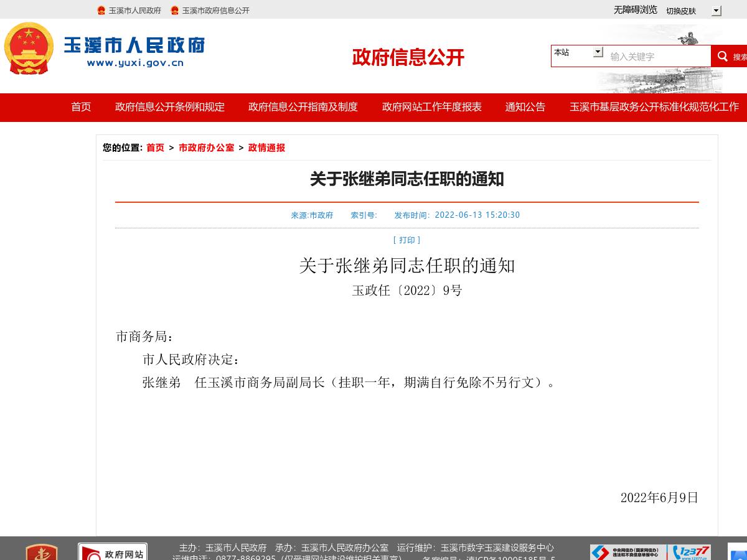Click the 打印 print link
The width and height of the screenshot is (747, 560).
click(407, 240)
